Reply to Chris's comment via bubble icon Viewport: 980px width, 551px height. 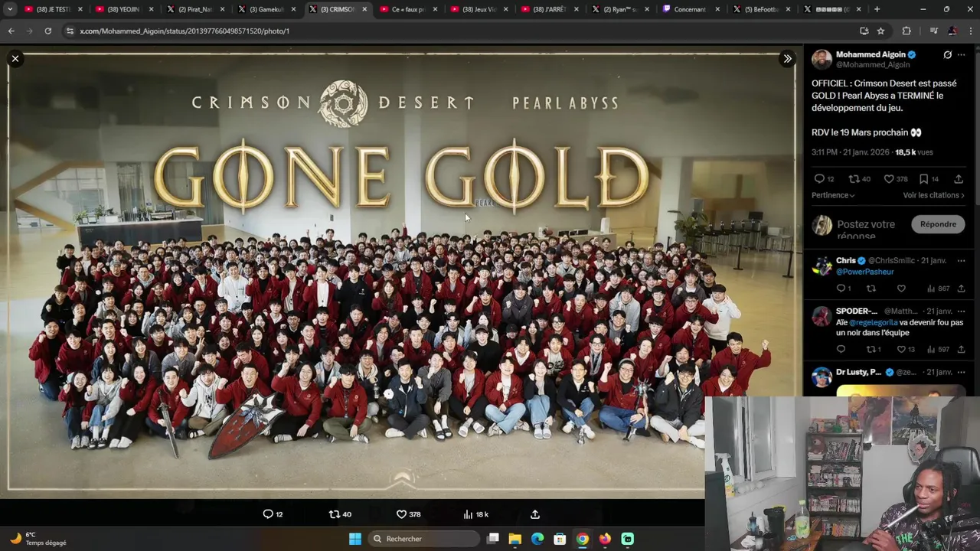pos(841,289)
